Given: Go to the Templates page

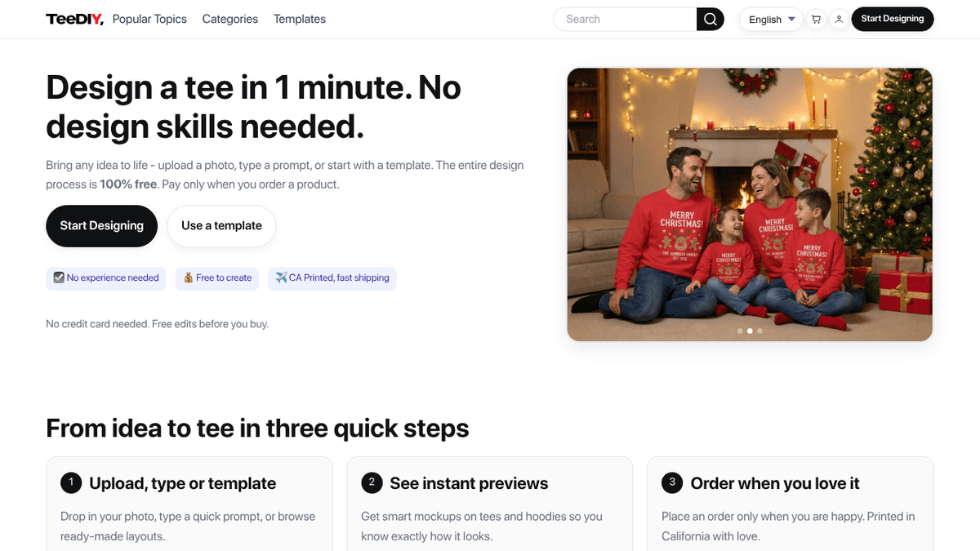Looking at the screenshot, I should 299,19.
